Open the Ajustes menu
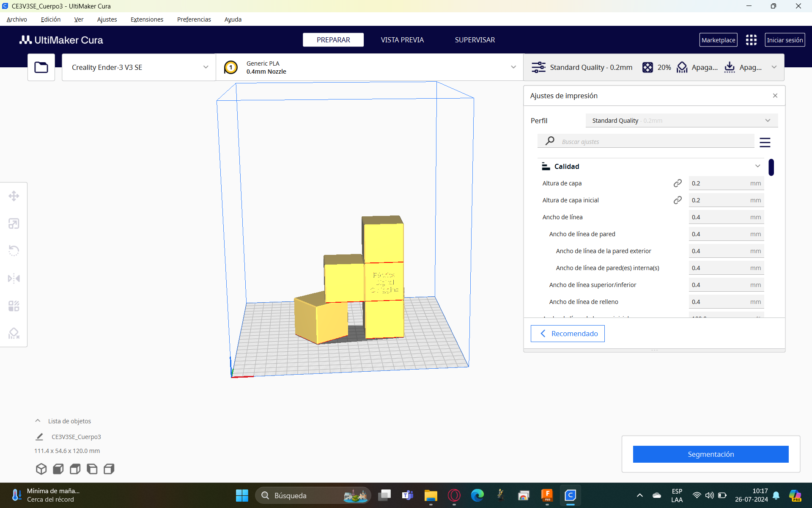Image resolution: width=812 pixels, height=508 pixels. coord(107,19)
